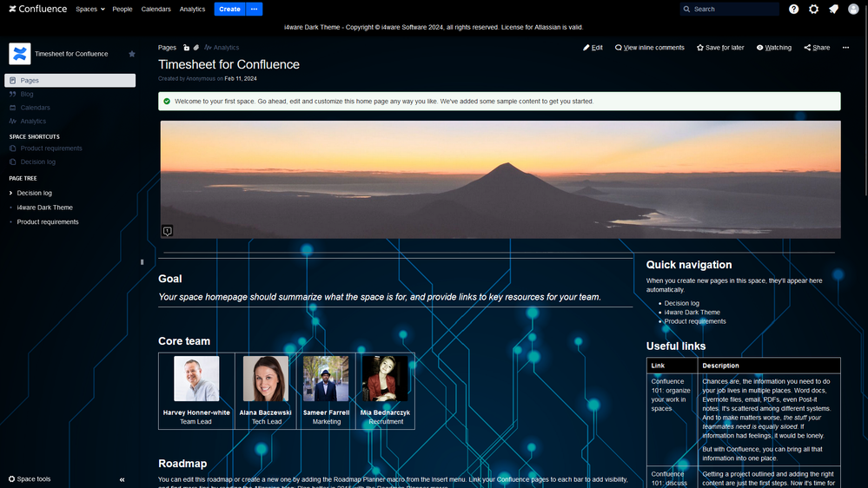
Task: Open the create-from-template ellipsis button
Action: point(254,9)
